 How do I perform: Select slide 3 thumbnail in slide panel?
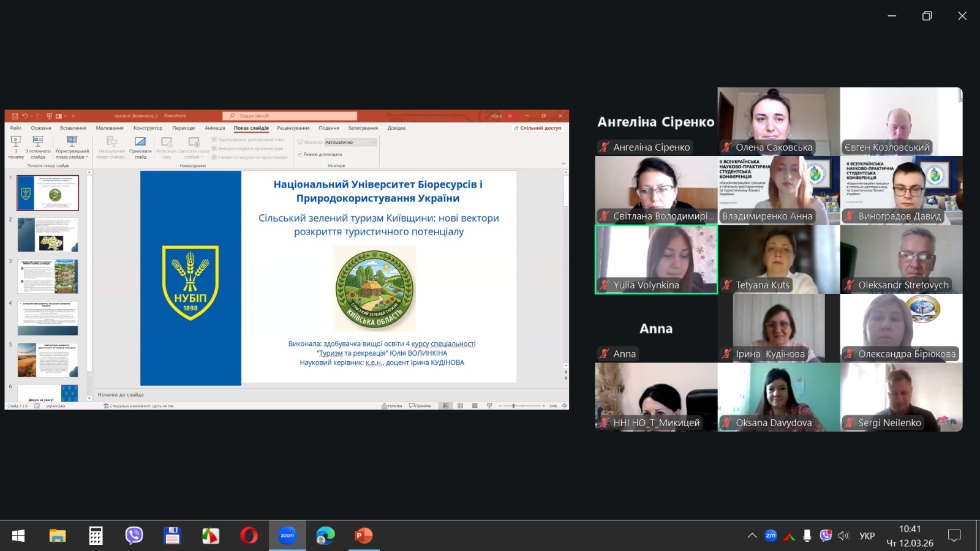click(48, 276)
